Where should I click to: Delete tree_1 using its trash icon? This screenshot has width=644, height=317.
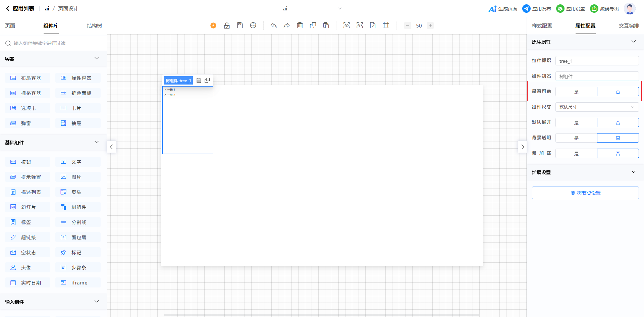pos(199,81)
